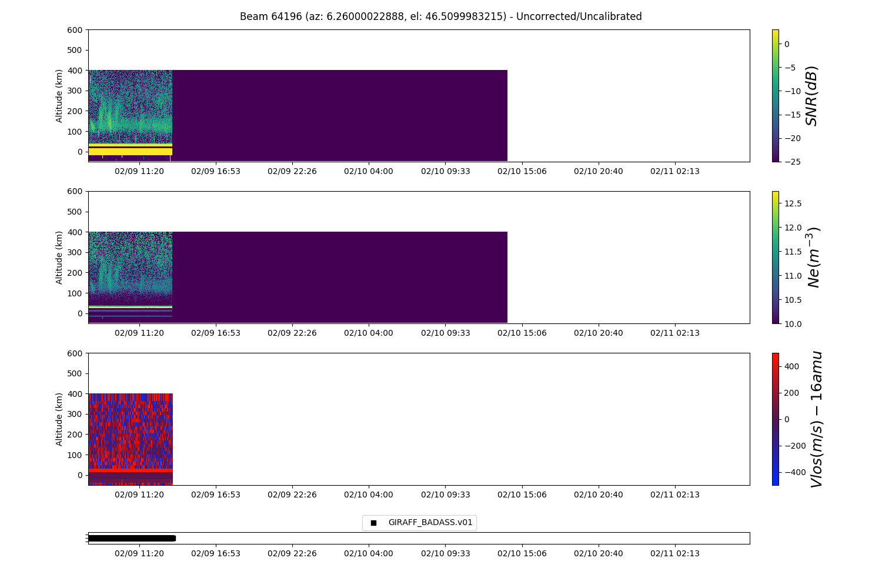Click the 02/10 04:00 tick under SNR panel
Viewport: 882px width, 588px height.
click(x=369, y=171)
